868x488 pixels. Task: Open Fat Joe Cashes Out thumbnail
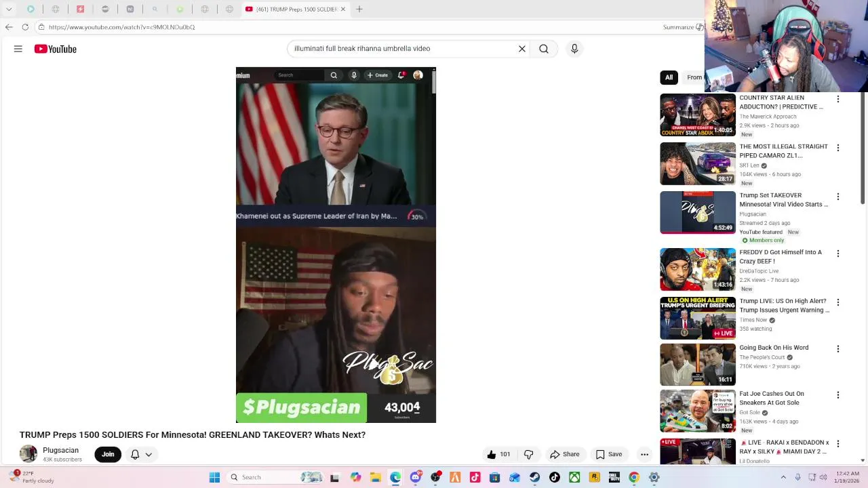click(698, 411)
